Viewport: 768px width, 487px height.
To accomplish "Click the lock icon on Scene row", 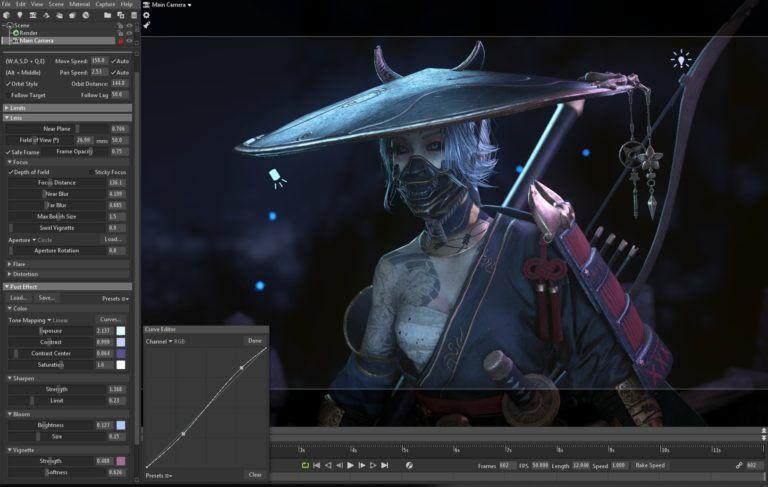I will [x=120, y=25].
